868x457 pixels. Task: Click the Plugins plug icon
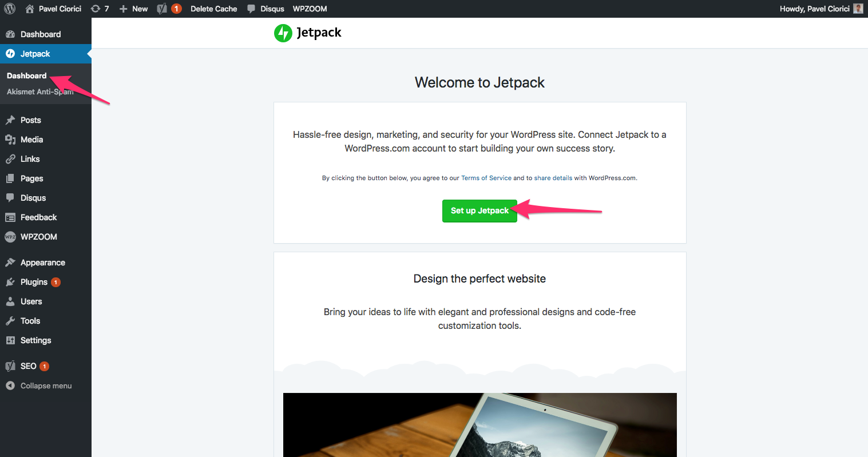[x=10, y=282]
